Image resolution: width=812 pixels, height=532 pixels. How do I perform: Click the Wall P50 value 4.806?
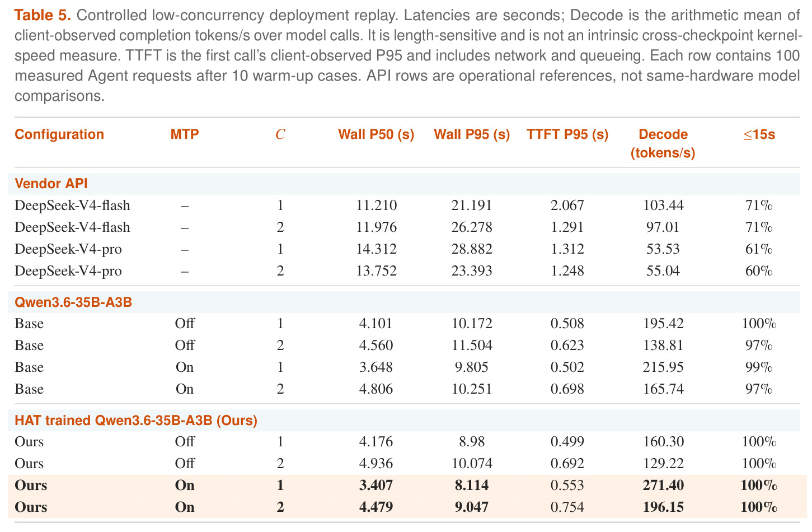click(376, 389)
